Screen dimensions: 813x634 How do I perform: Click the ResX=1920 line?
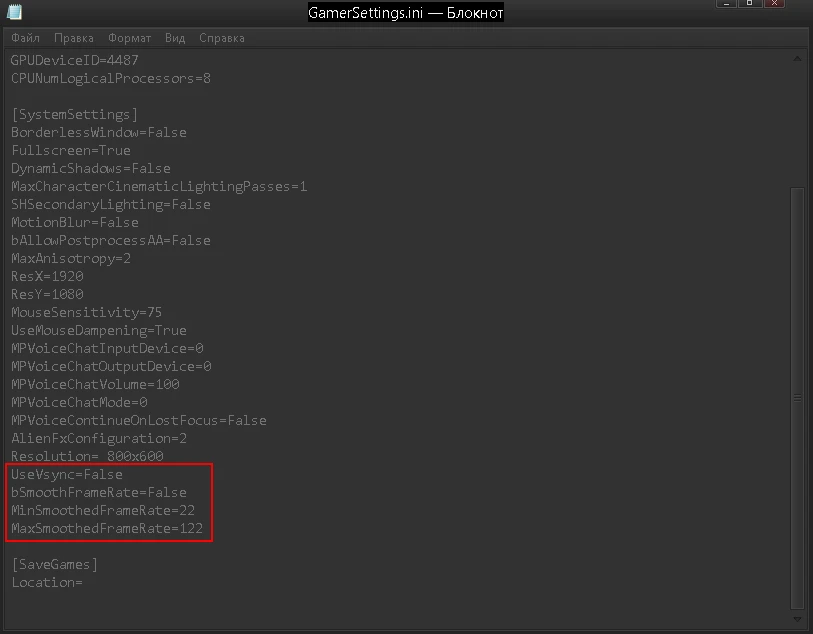pos(47,276)
